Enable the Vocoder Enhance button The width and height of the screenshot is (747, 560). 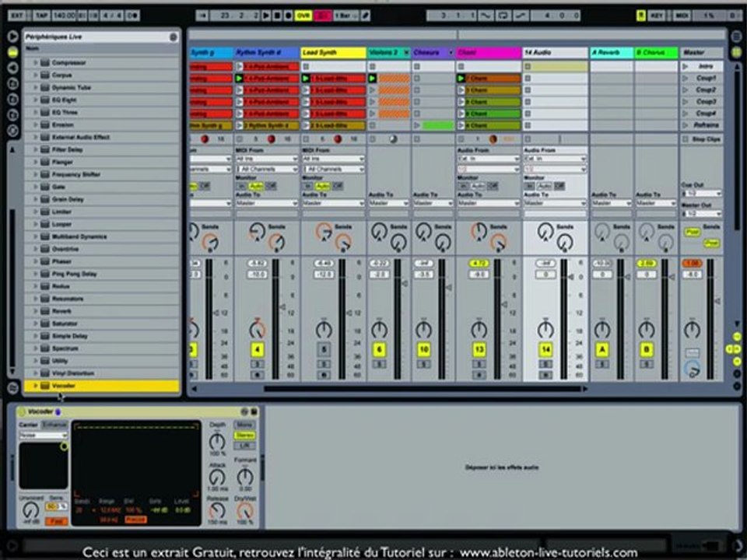(54, 425)
